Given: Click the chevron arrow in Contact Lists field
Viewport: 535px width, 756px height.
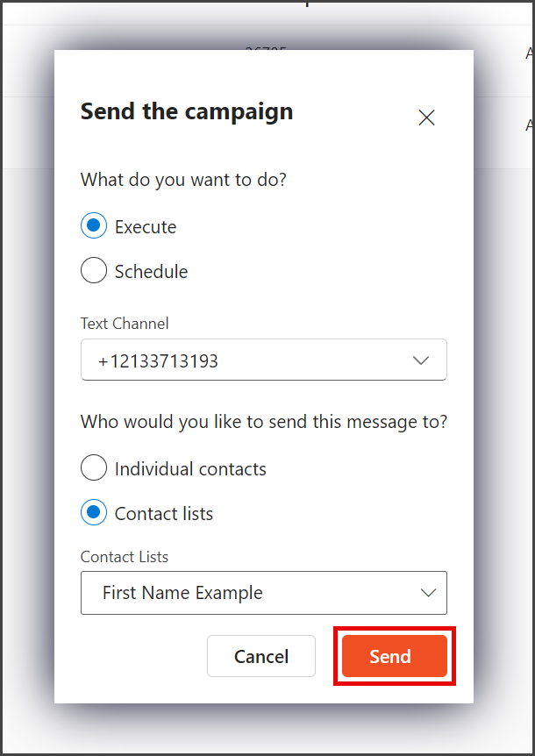Looking at the screenshot, I should click(x=428, y=593).
